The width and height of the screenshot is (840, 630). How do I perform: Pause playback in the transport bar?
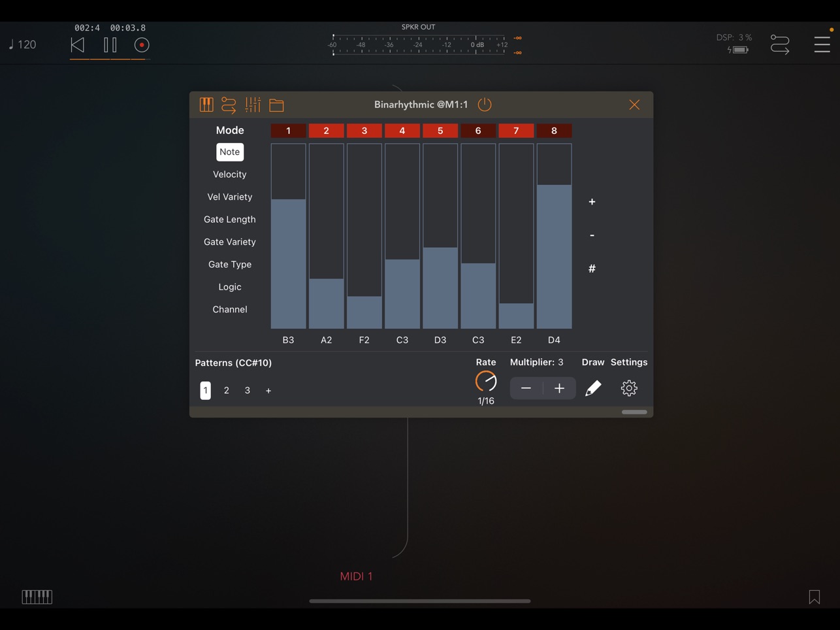point(110,45)
